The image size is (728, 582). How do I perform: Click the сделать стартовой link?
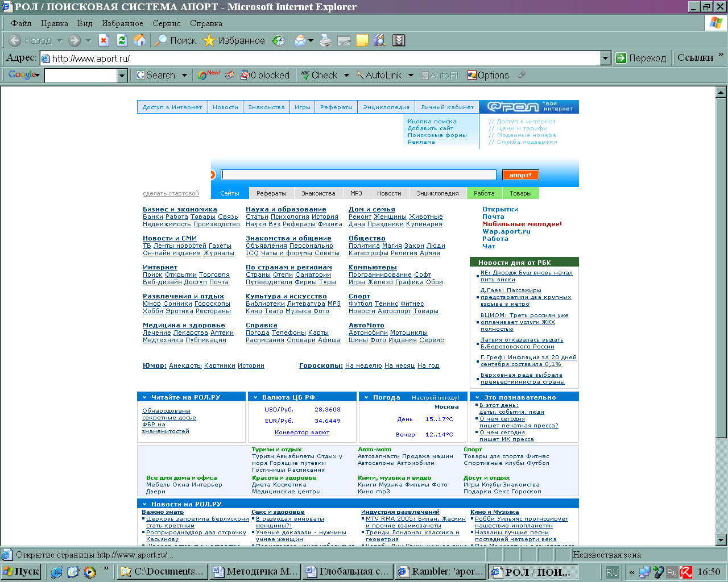(171, 193)
